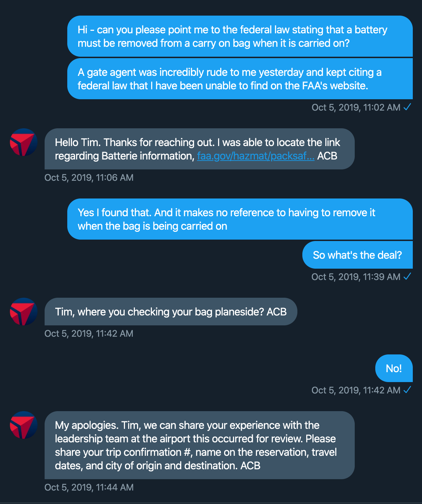Click the 'Hello Tim. Thanks for reaching out' bubble

pyautogui.click(x=200, y=149)
